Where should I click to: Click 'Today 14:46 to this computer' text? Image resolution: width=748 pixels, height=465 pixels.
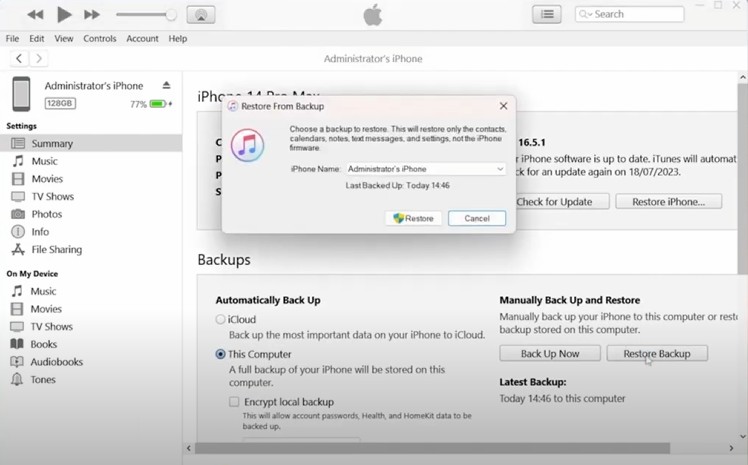(x=562, y=399)
